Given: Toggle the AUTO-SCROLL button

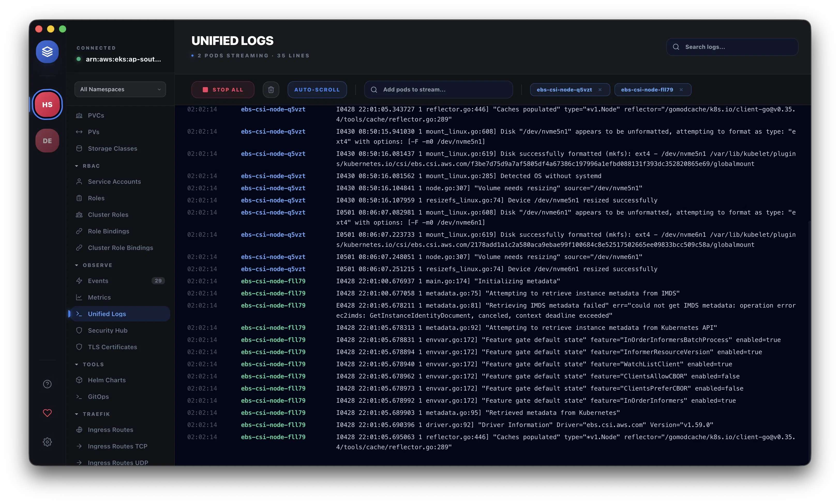Looking at the screenshot, I should tap(317, 90).
